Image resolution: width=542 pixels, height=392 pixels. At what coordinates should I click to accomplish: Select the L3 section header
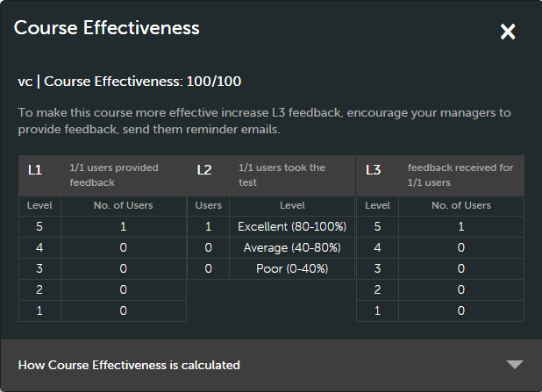[x=373, y=169]
